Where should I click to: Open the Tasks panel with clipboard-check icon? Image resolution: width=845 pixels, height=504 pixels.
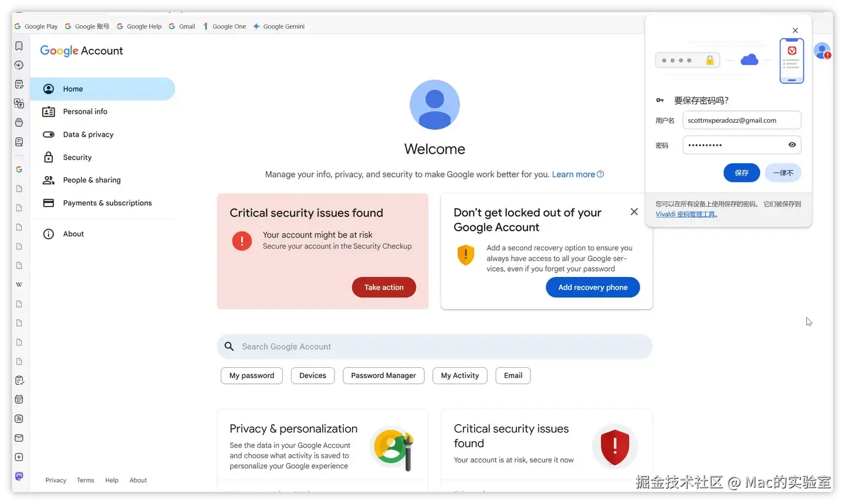19,380
